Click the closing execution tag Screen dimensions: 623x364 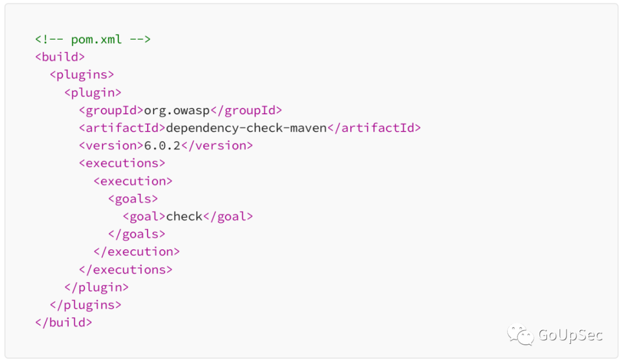(137, 252)
